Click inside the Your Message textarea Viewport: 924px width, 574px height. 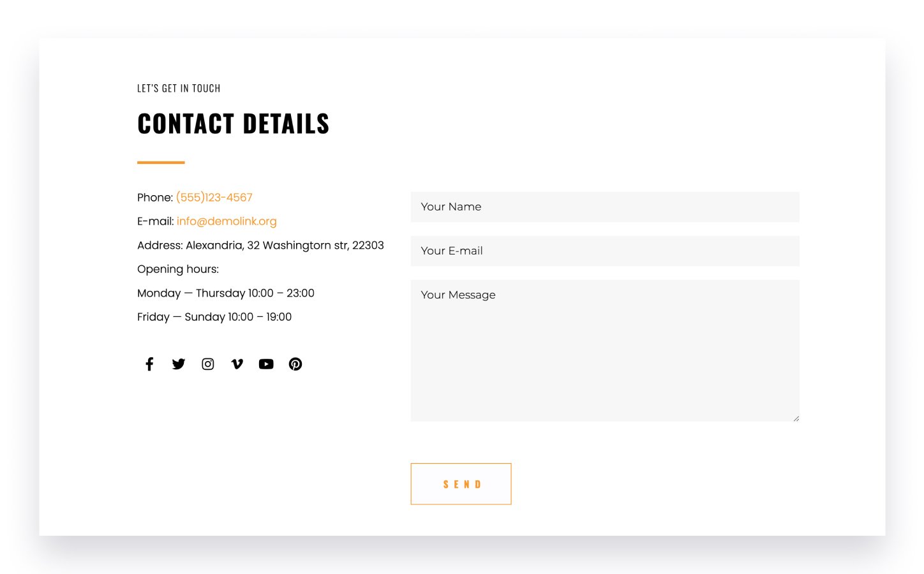(605, 351)
